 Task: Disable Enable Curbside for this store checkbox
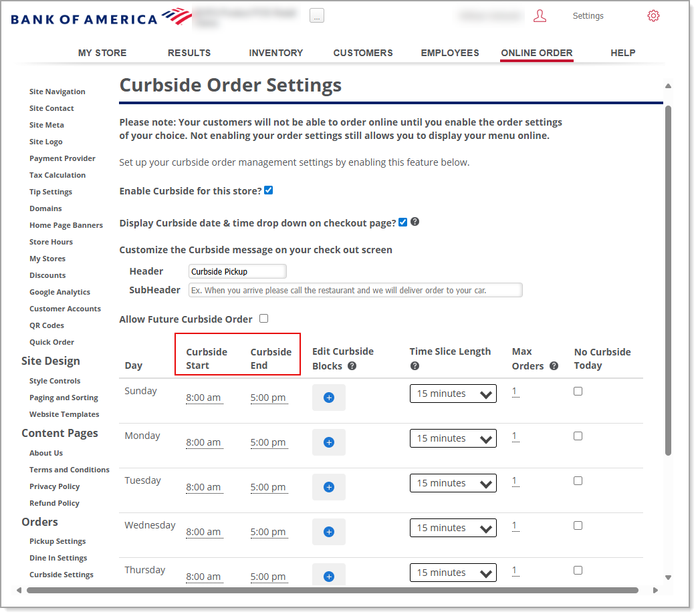(269, 190)
